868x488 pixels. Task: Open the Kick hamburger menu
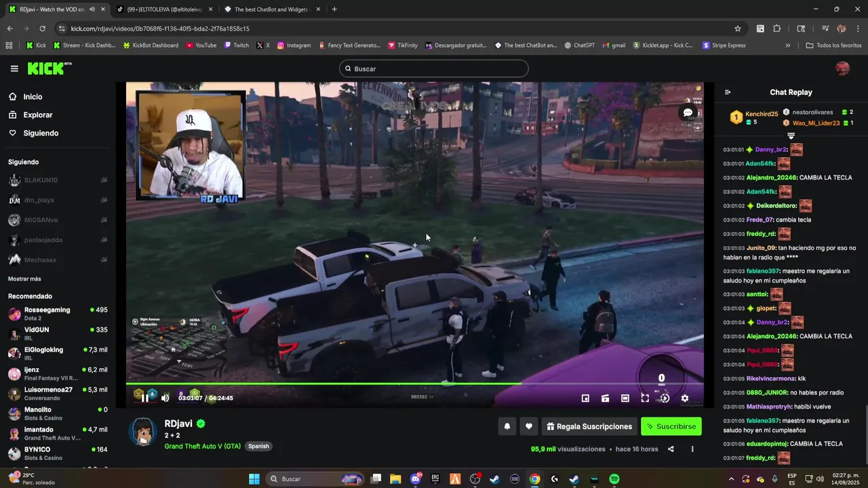[14, 68]
